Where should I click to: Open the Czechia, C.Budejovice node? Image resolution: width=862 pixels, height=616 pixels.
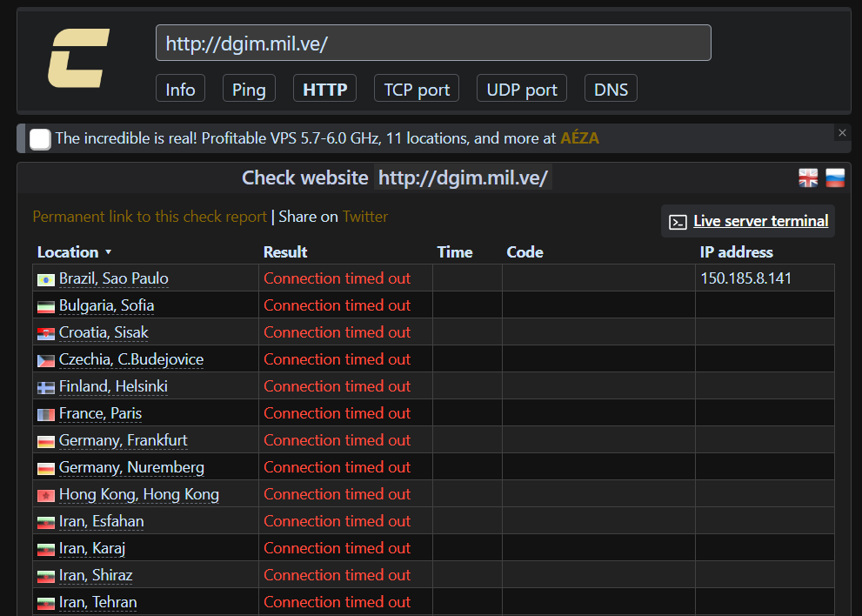(131, 359)
